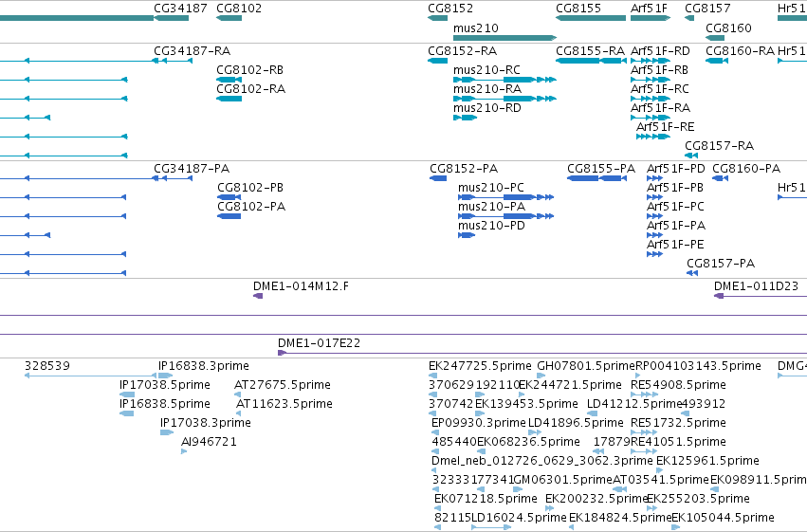Click the Arf51F gene label

click(649, 9)
